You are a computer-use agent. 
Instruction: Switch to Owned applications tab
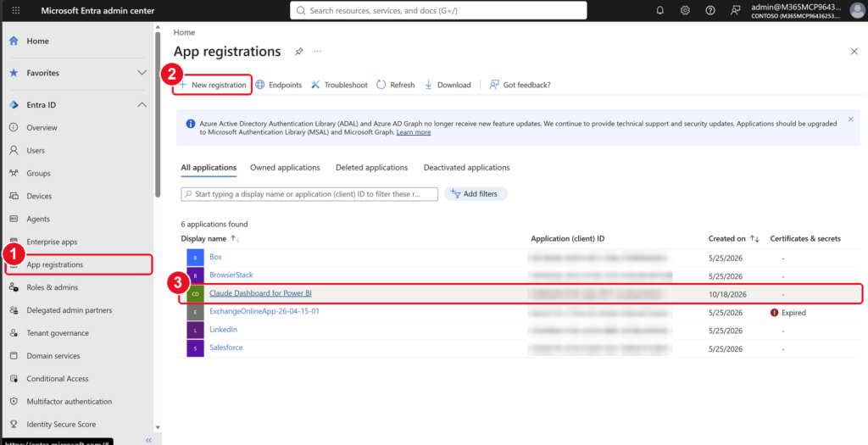point(285,167)
